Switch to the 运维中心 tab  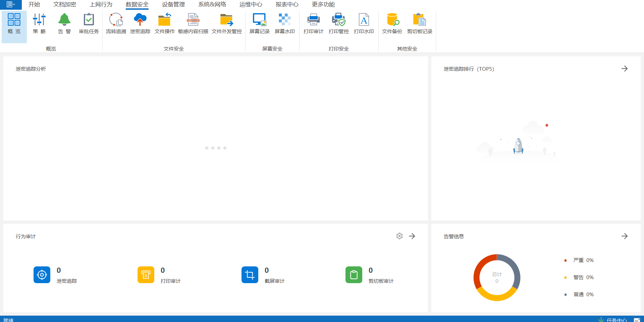[251, 4]
